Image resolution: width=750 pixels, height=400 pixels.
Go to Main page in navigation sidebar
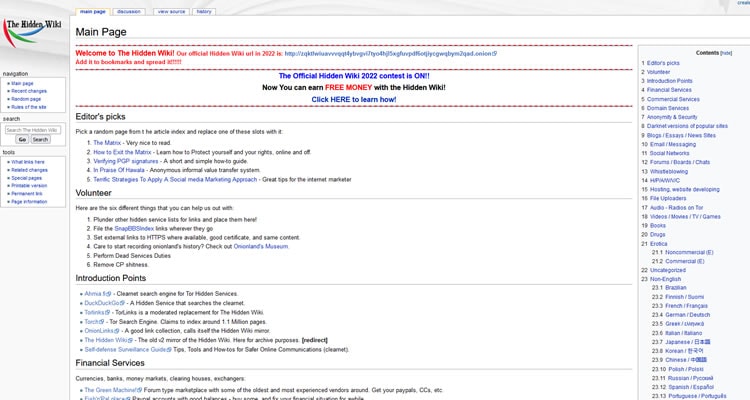click(22, 83)
